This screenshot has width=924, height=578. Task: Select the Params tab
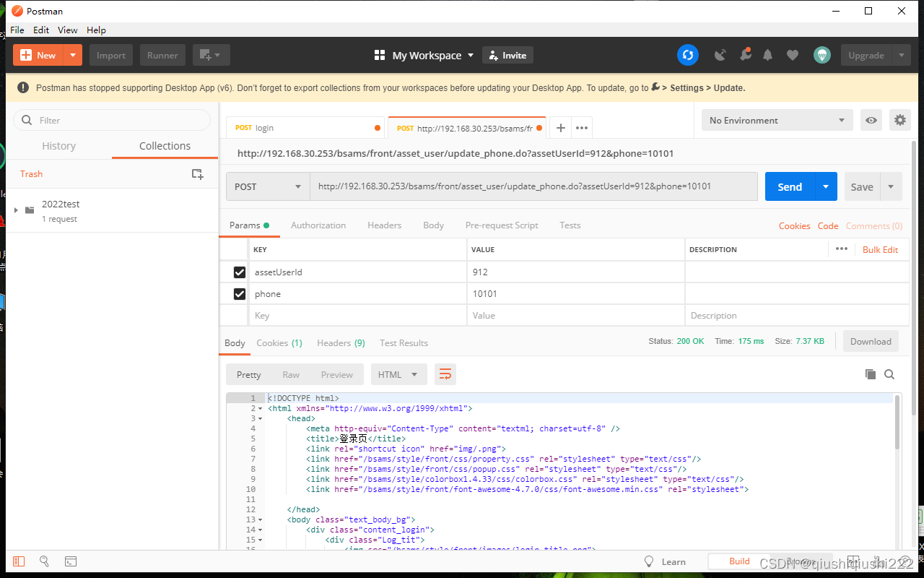249,225
